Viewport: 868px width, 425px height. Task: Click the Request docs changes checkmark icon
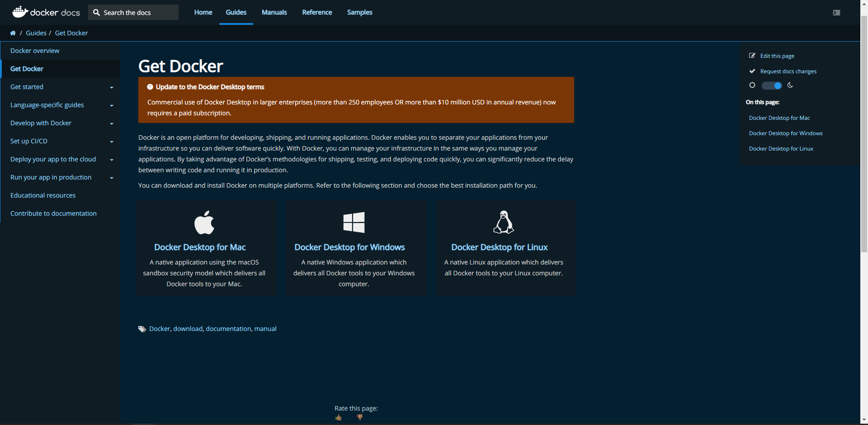(752, 71)
